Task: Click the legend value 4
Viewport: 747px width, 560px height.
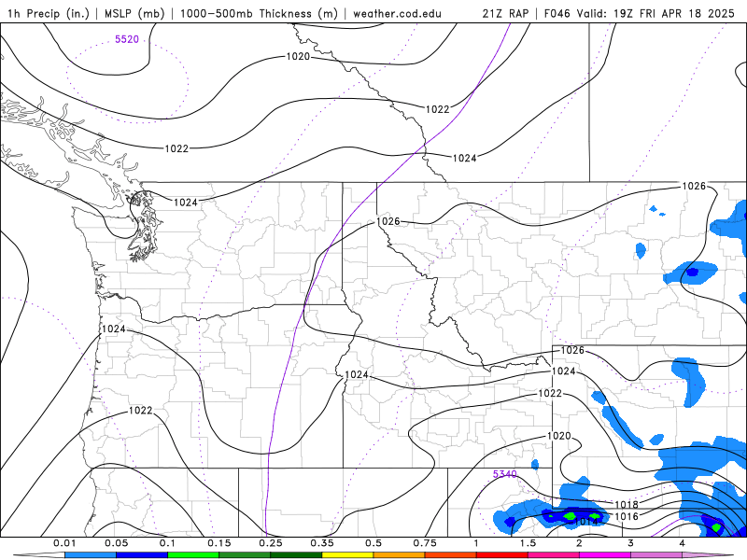Action: pos(683,543)
